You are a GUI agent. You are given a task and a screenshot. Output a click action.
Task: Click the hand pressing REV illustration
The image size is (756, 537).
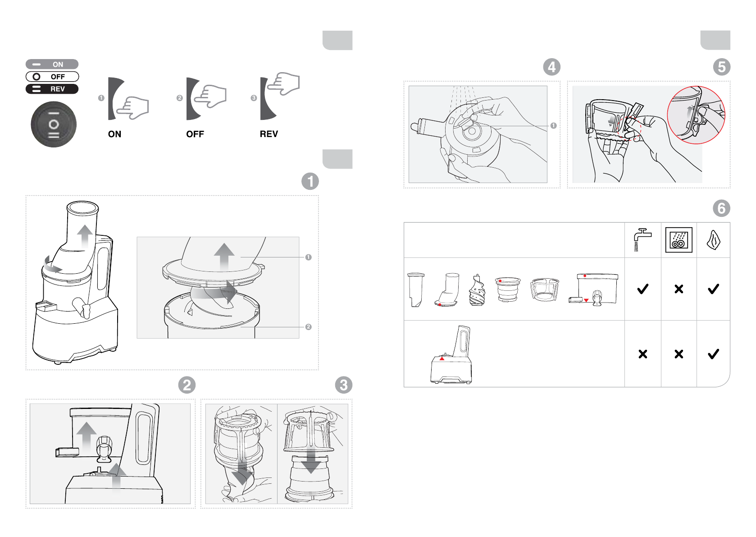[x=280, y=96]
